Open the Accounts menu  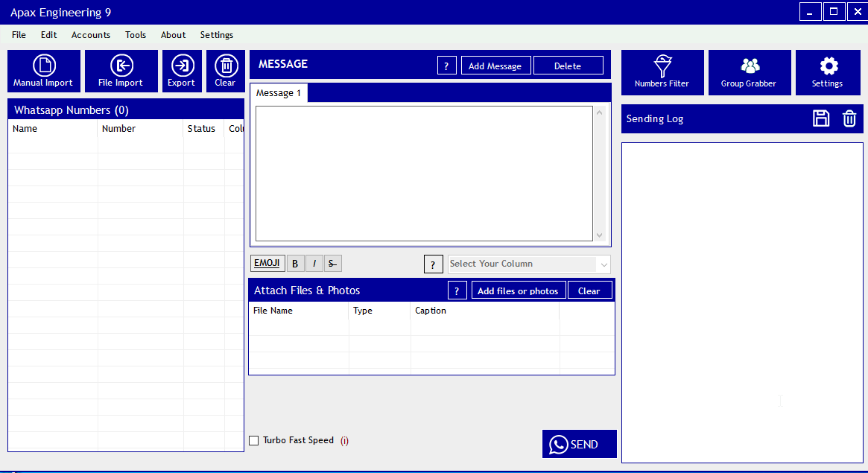click(x=91, y=35)
